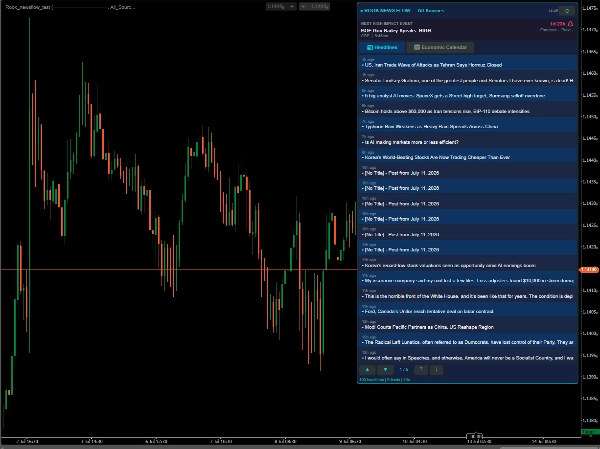This screenshot has width=600, height=449.
Task: Click the grey up-arrow jump-to-top button
Action: coord(421,370)
